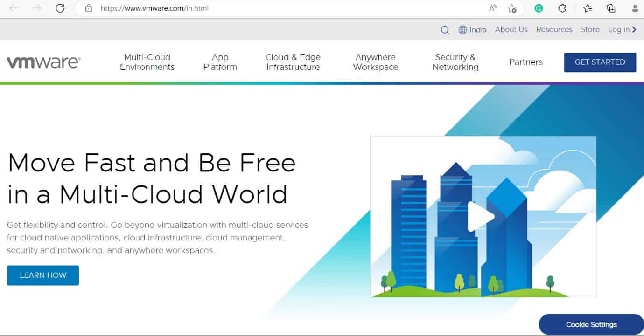Click the browser forward arrow
Image resolution: width=644 pixels, height=336 pixels.
pyautogui.click(x=37, y=8)
